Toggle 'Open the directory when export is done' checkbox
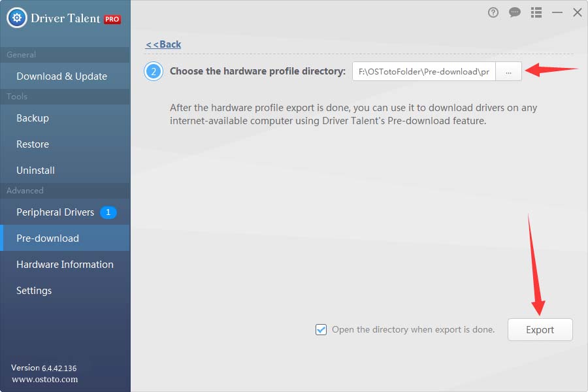The height and width of the screenshot is (392, 588). [321, 330]
